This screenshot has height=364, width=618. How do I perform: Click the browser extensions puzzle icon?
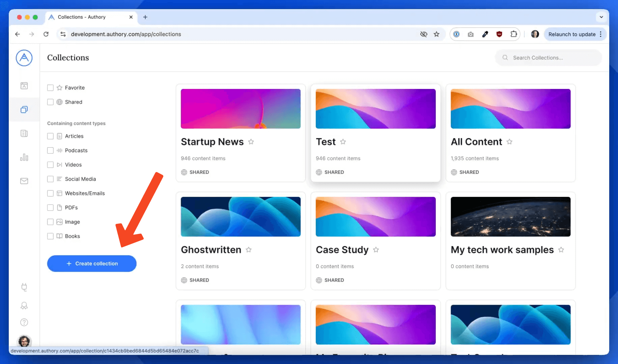pos(513,34)
